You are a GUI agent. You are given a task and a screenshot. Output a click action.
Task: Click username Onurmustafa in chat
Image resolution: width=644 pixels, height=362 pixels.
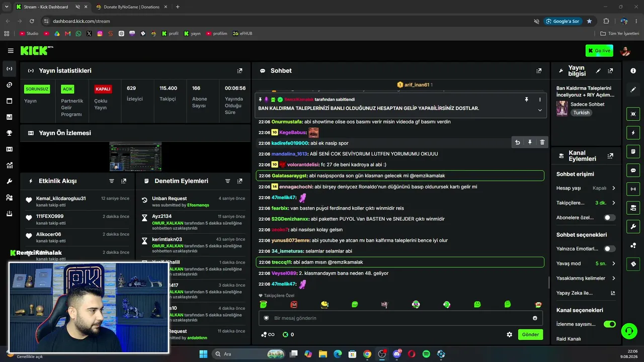287,122
